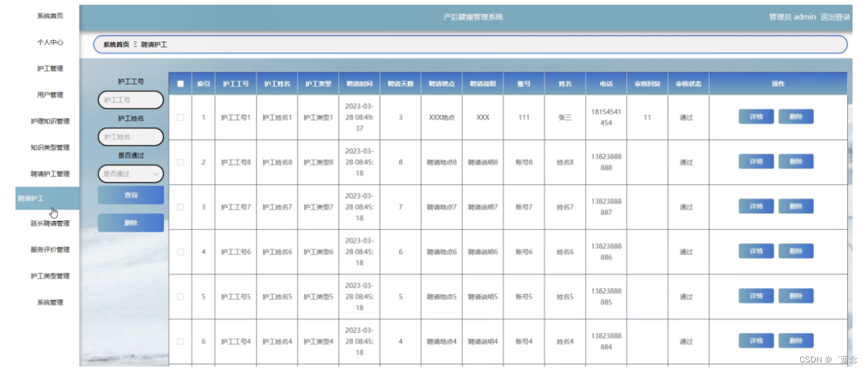Image resolution: width=868 pixels, height=370 pixels.
Task: Open 知识类型管理 sidebar menu
Action: pyautogui.click(x=50, y=148)
